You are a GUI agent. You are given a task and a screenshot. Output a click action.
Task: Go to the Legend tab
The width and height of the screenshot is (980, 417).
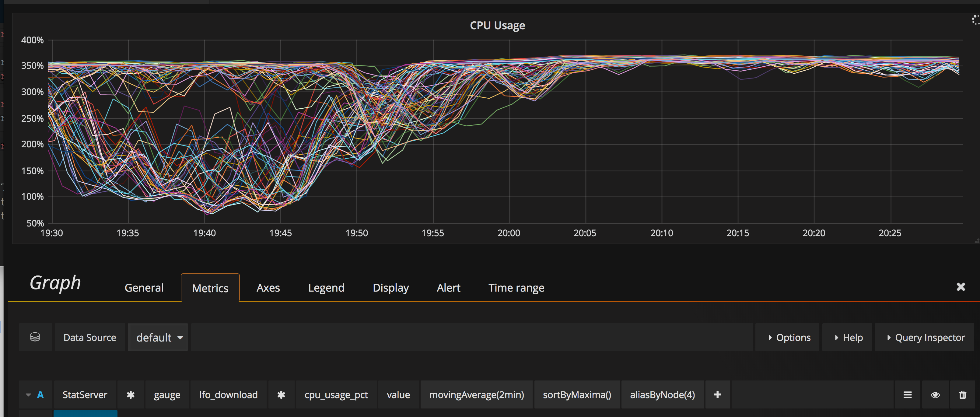coord(326,288)
